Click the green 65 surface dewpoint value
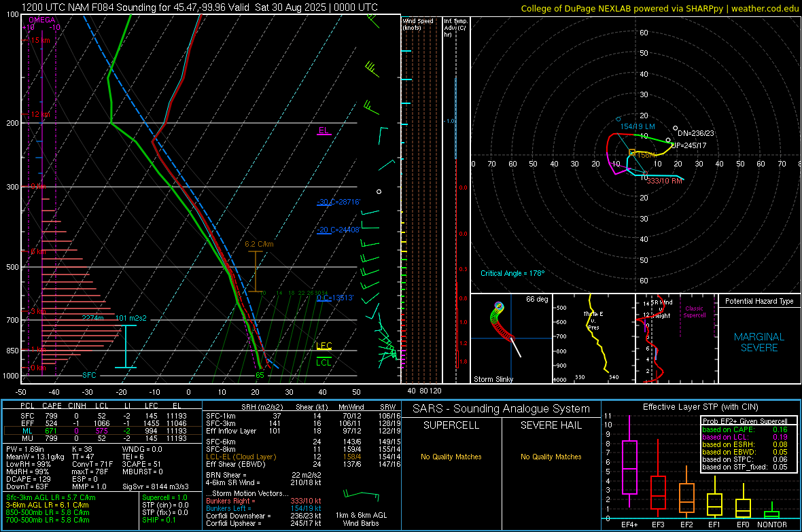Viewport: 802px width, 532px height. coord(260,375)
